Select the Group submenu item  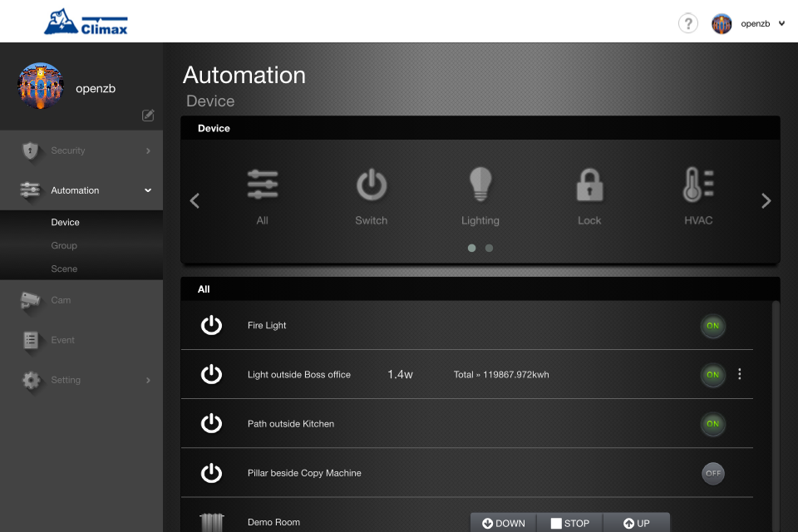pos(64,245)
